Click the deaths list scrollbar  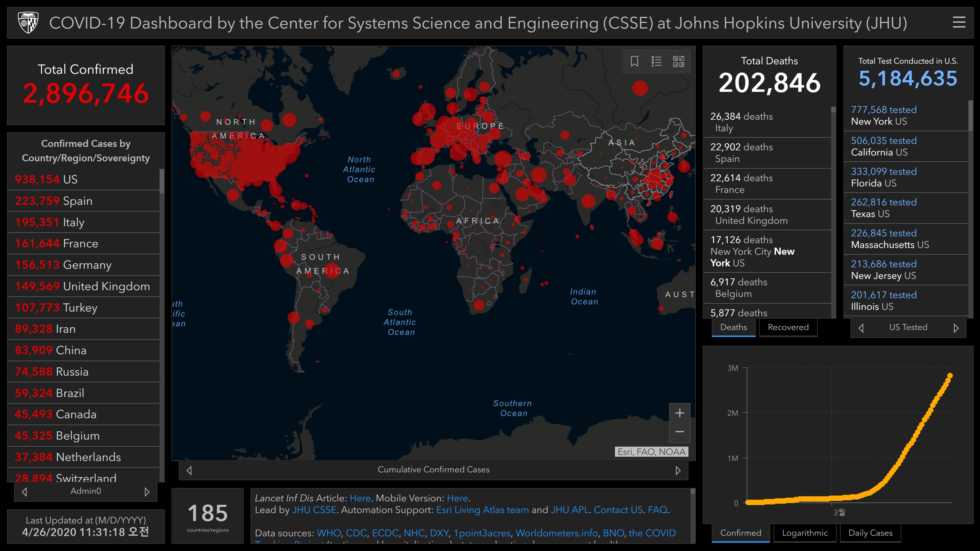point(833,110)
